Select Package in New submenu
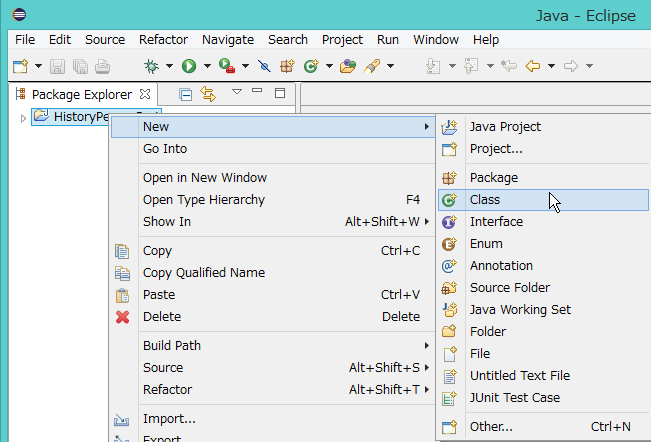This screenshot has width=651, height=442. [543, 178]
